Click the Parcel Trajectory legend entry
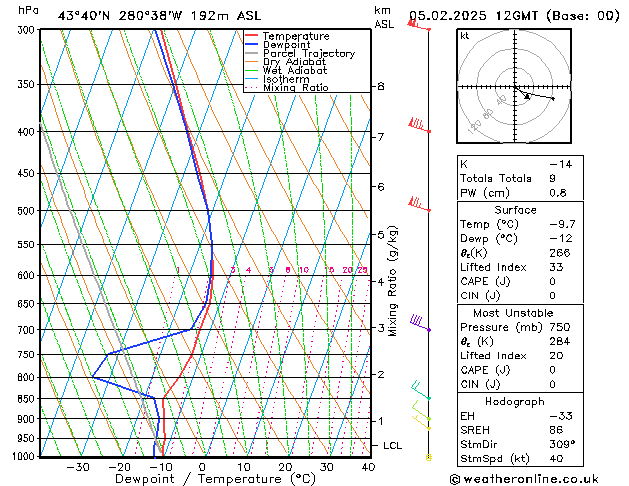 click(300, 53)
